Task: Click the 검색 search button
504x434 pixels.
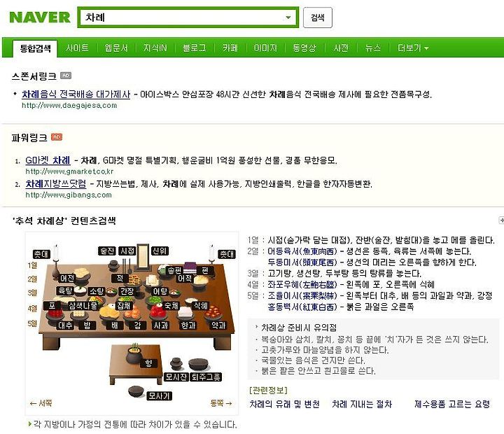Action: (318, 17)
